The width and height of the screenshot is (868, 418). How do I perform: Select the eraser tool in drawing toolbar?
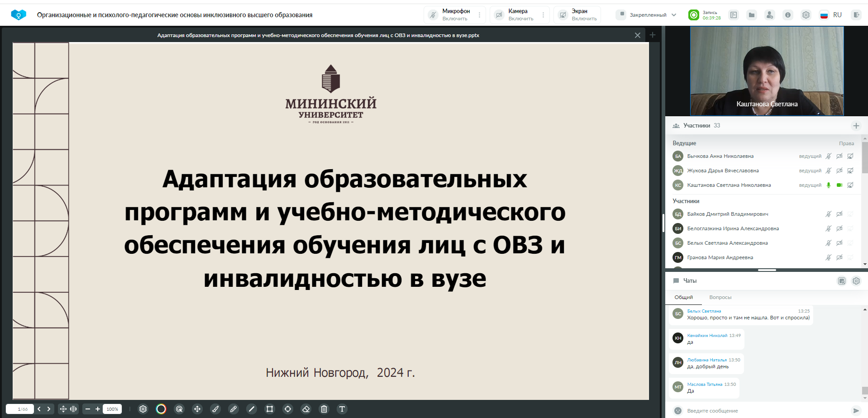point(306,409)
